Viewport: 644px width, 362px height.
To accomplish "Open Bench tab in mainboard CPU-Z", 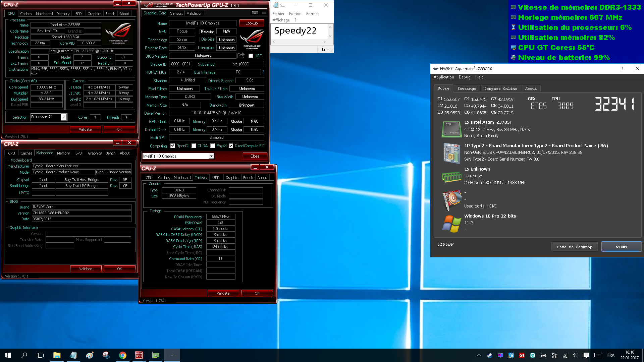I will (110, 153).
